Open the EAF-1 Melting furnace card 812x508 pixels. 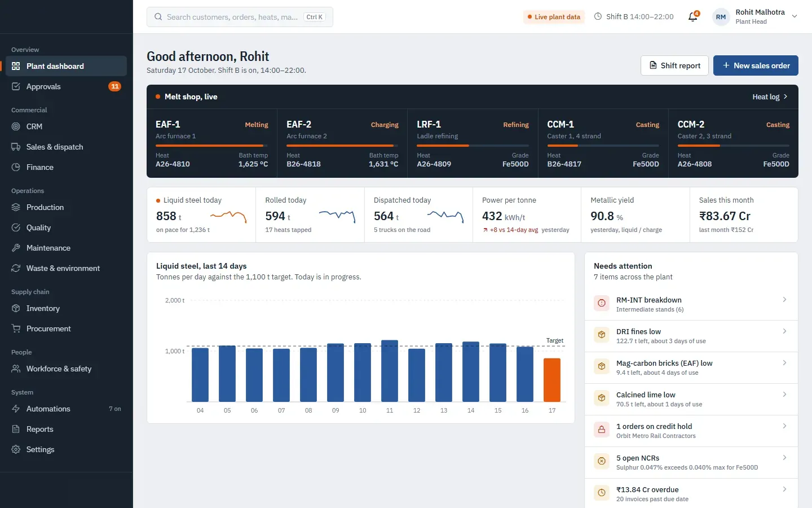pos(212,143)
